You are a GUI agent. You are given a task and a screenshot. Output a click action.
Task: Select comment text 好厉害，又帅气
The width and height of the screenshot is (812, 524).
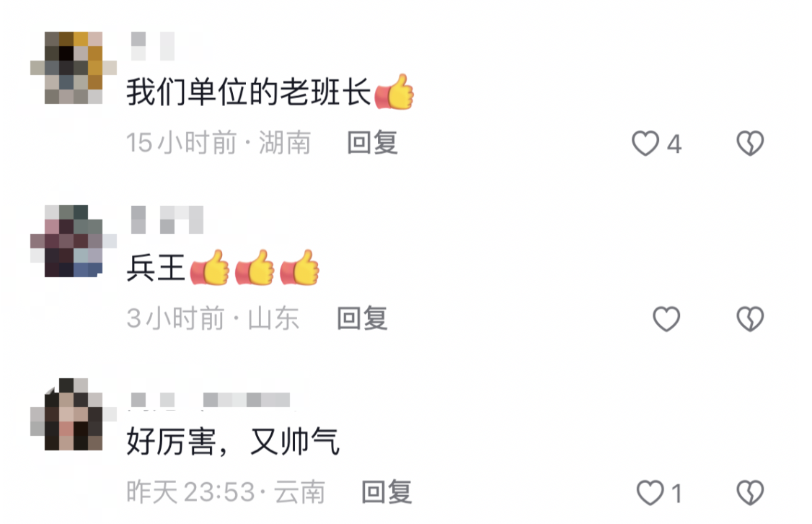click(x=232, y=442)
